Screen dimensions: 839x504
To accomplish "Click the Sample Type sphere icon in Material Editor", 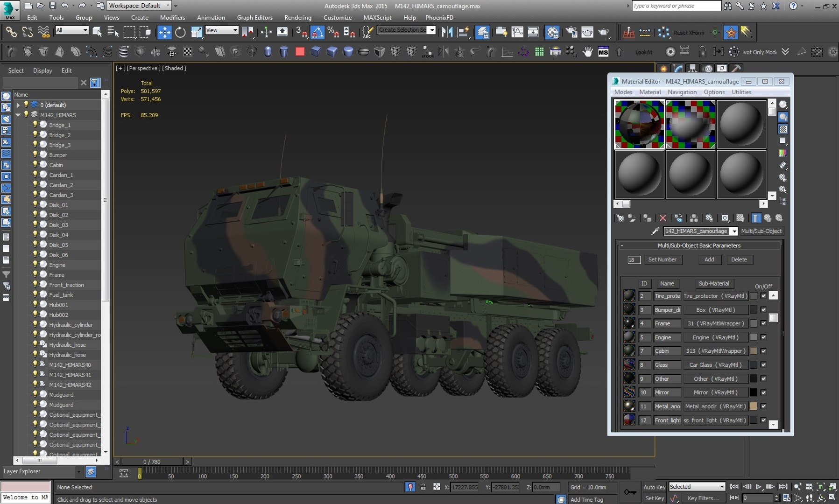I will pyautogui.click(x=783, y=104).
